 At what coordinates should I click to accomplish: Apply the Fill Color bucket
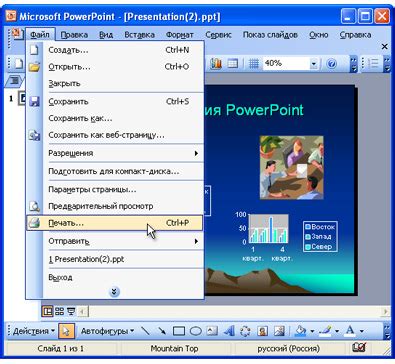point(301,331)
